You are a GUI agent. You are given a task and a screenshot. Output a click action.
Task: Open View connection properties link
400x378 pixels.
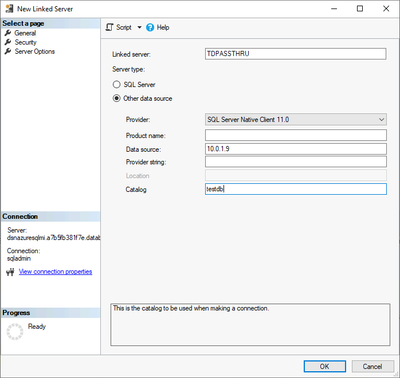[x=55, y=272]
